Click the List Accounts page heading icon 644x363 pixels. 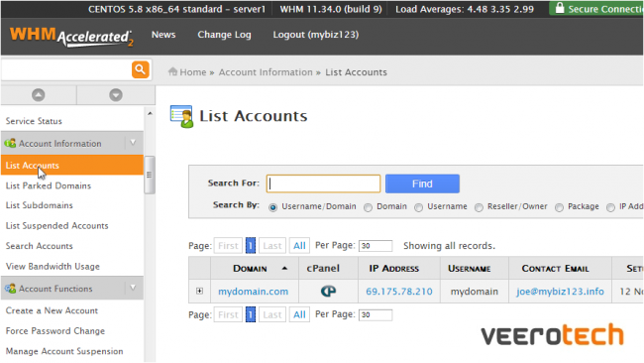pyautogui.click(x=181, y=116)
